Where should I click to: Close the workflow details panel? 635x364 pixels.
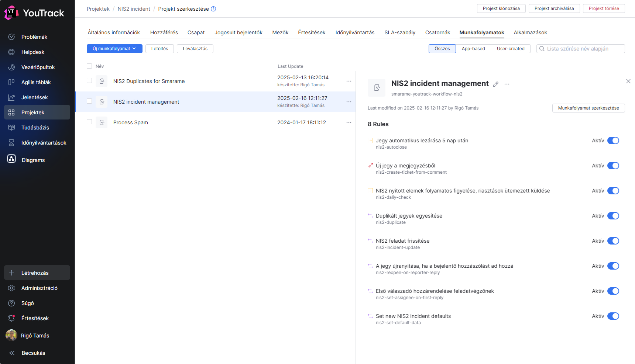pyautogui.click(x=628, y=81)
